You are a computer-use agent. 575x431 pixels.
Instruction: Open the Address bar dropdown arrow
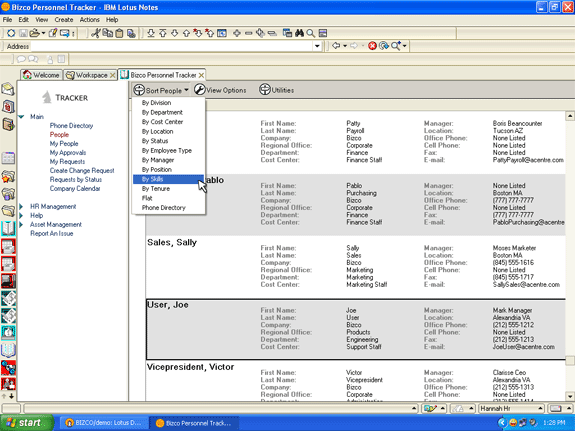click(317, 46)
